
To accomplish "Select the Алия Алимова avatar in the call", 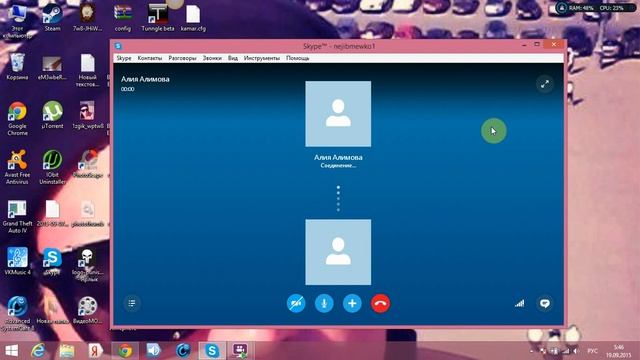I will pyautogui.click(x=338, y=114).
